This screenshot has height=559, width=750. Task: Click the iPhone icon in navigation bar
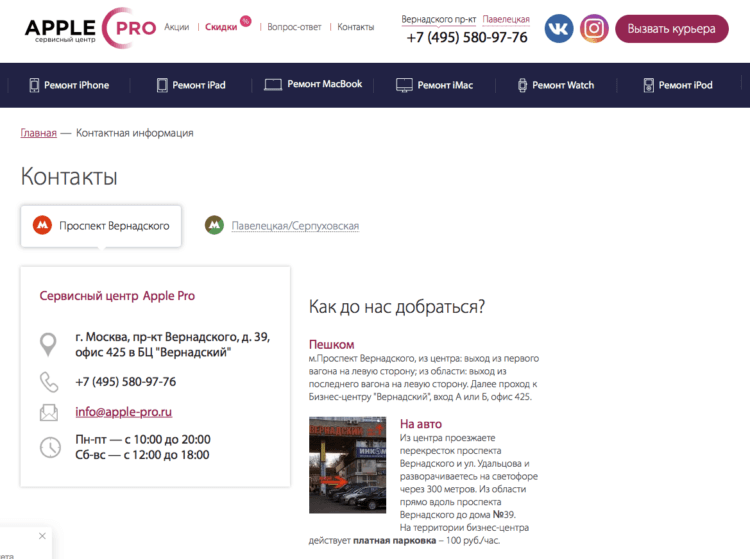(34, 85)
